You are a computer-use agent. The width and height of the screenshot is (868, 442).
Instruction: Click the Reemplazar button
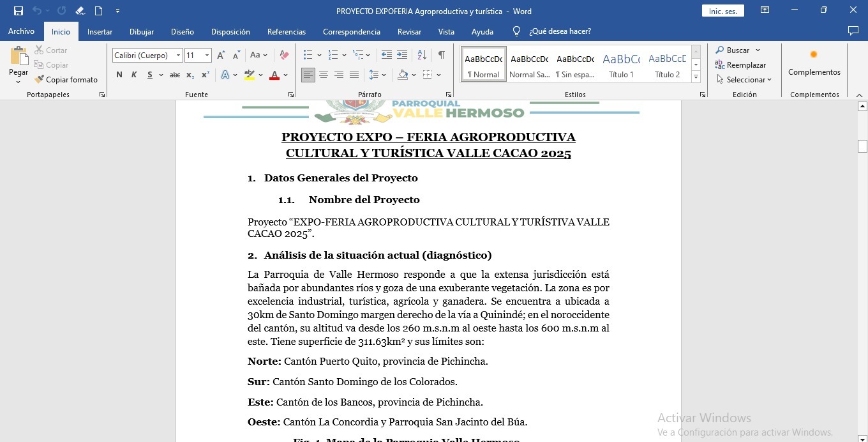pos(740,65)
